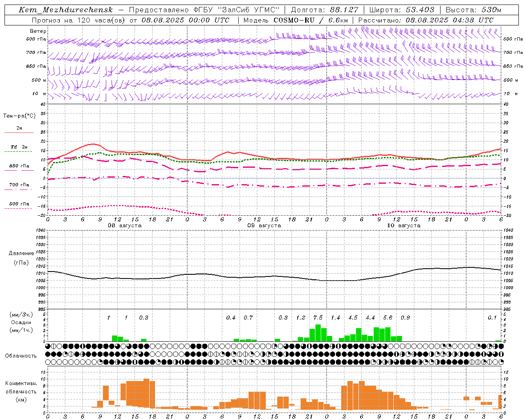The image size is (525, 420).
Task: Click the '10 м' wind level label on left
Action: (x=39, y=94)
